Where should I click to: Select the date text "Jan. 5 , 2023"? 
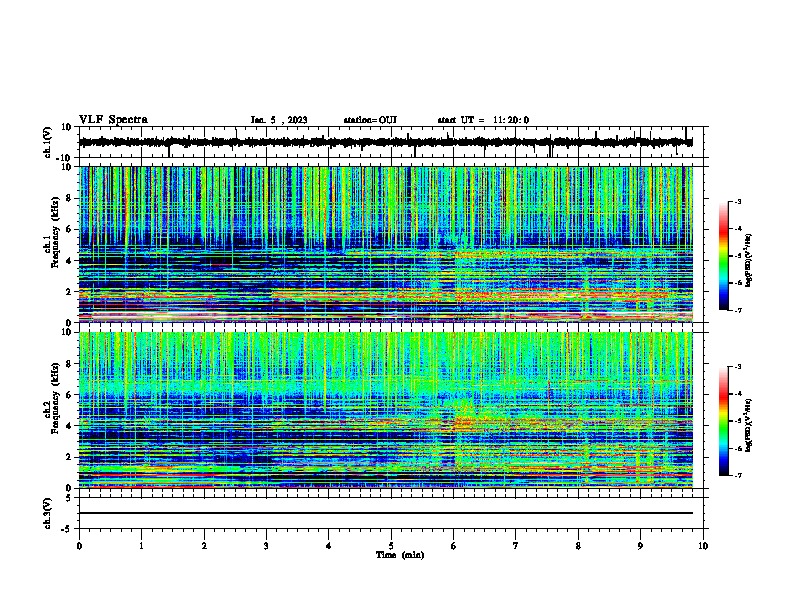click(x=279, y=120)
